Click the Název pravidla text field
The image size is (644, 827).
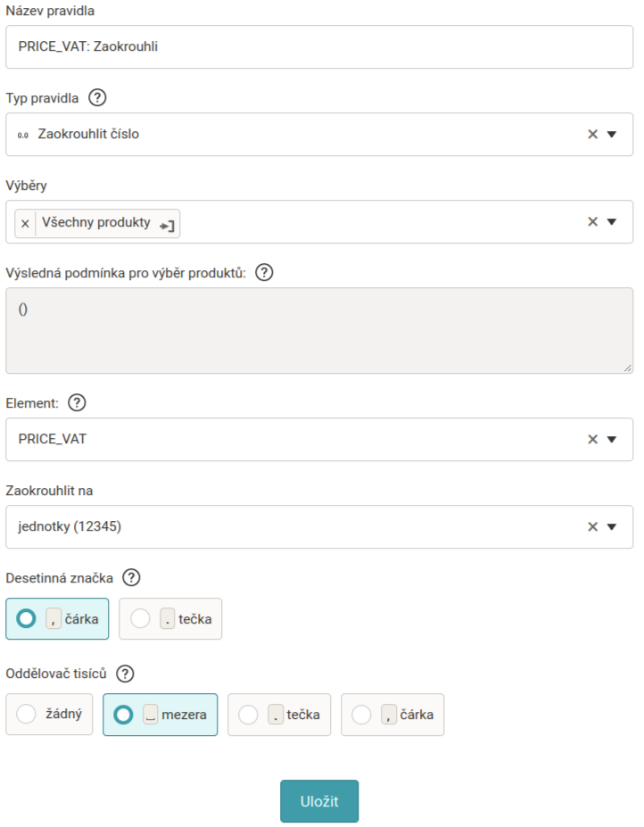(x=319, y=46)
